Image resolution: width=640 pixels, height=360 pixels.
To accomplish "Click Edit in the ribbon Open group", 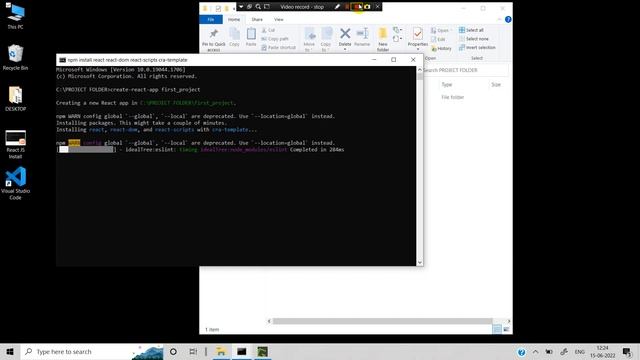I will click(438, 39).
